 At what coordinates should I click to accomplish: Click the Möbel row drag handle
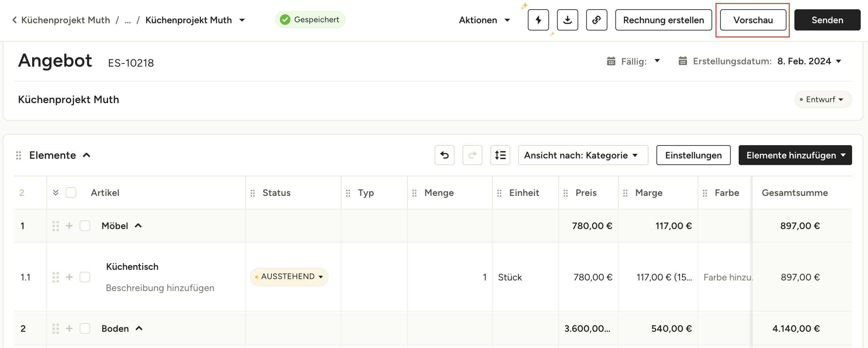click(56, 226)
